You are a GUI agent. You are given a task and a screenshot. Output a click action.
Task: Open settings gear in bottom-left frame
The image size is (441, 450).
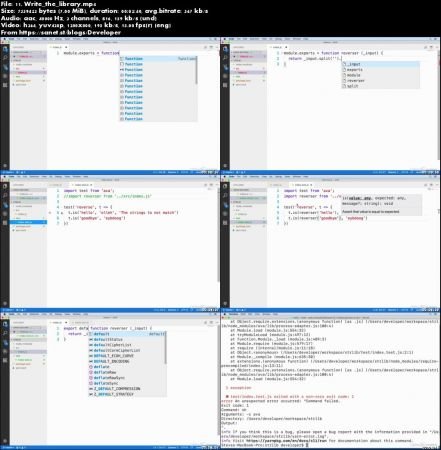pyautogui.click(x=5, y=441)
